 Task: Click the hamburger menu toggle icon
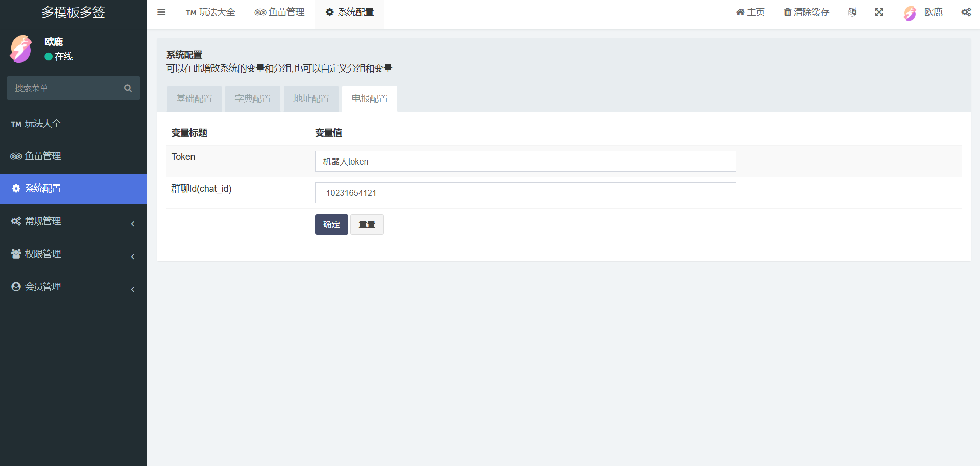[x=161, y=12]
